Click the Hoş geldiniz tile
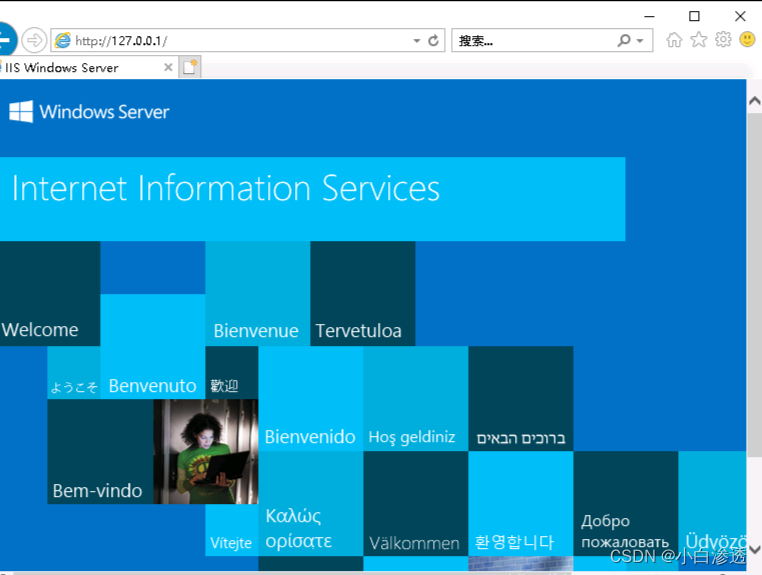762x575 pixels. coord(416,399)
